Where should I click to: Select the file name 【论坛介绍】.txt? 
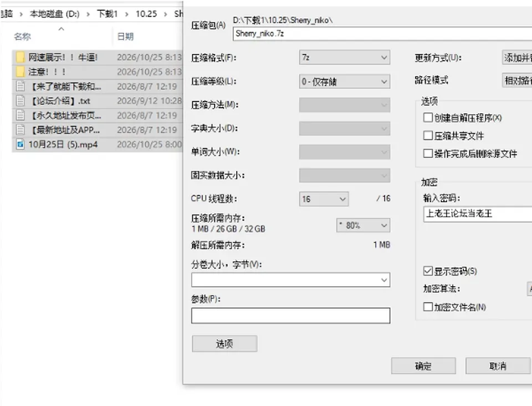pos(61,101)
